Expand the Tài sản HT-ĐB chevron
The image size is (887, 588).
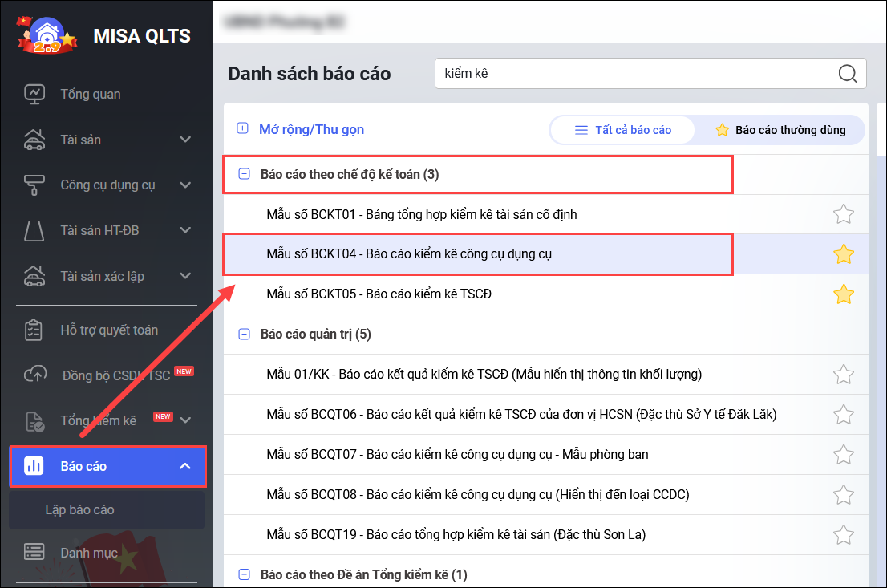185,230
